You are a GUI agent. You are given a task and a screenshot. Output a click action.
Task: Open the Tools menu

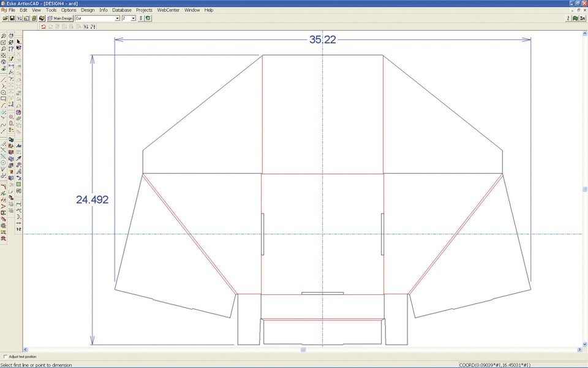[51, 10]
